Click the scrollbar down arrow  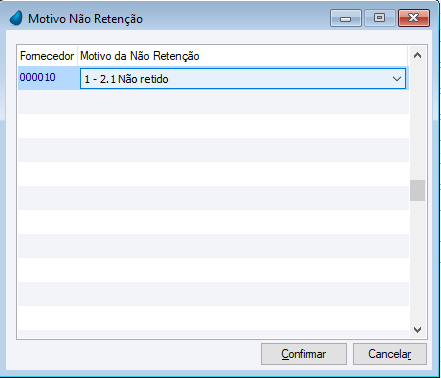417,330
